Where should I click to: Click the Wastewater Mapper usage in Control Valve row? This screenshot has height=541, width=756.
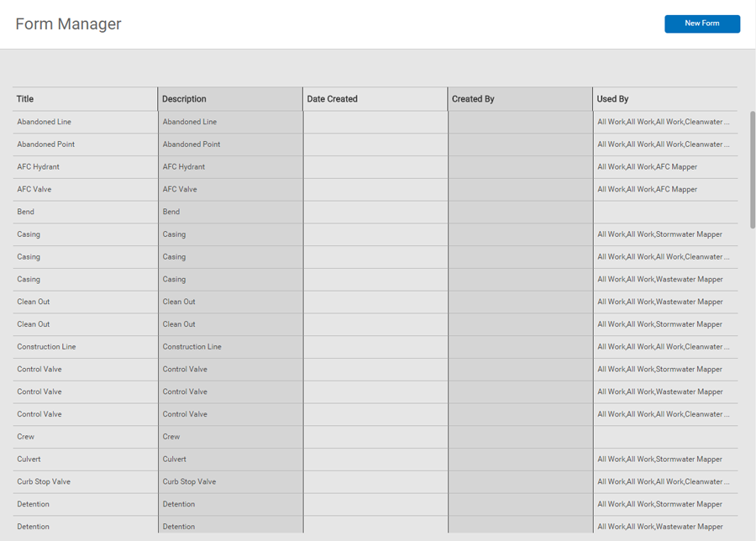point(660,391)
